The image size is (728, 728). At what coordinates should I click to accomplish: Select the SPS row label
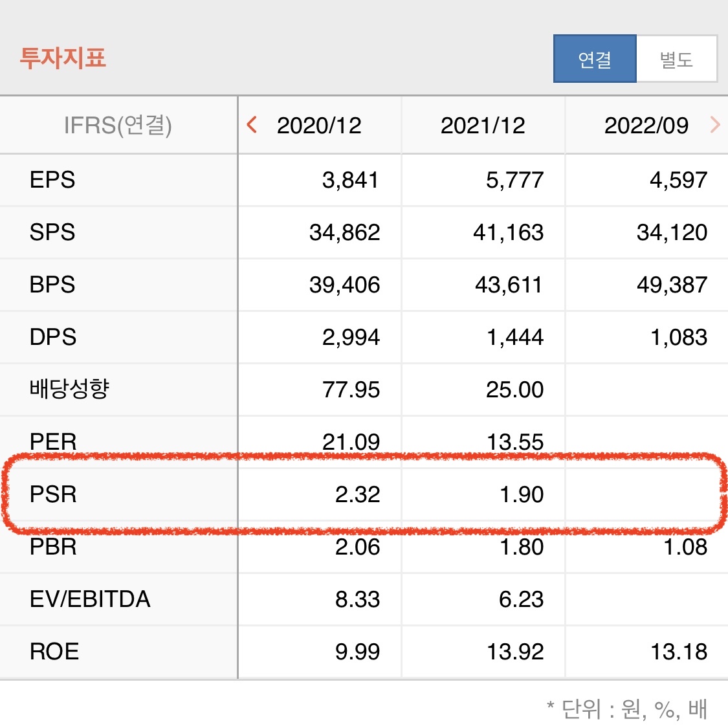point(52,232)
